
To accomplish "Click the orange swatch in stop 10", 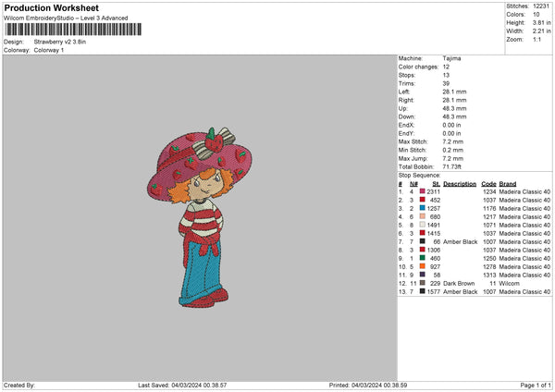I will pos(422,266).
